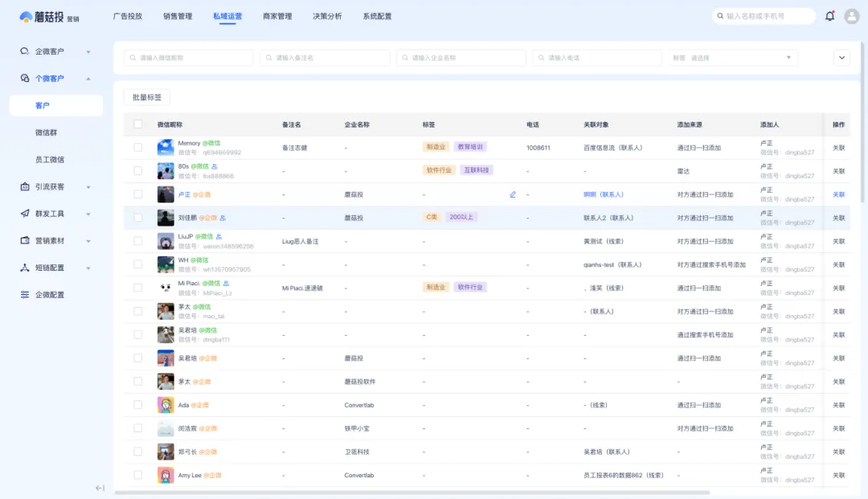868x499 pixels.
Task: Expand more filters with the chevron button
Action: [841, 57]
